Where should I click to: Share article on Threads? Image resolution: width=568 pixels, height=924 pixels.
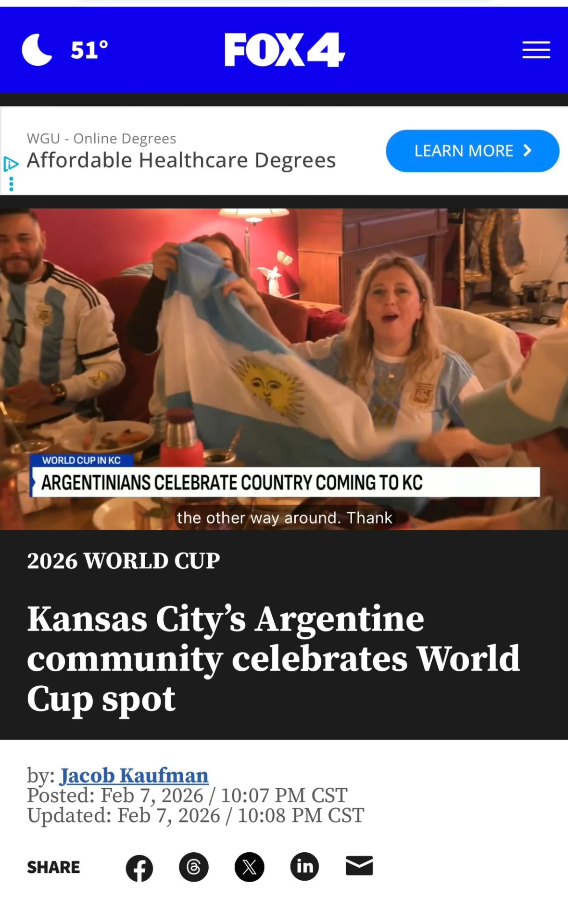pos(194,867)
